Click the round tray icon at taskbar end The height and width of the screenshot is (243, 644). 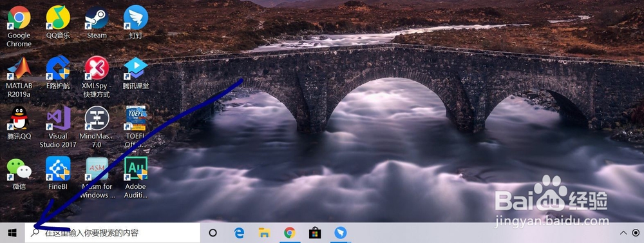[636, 233]
